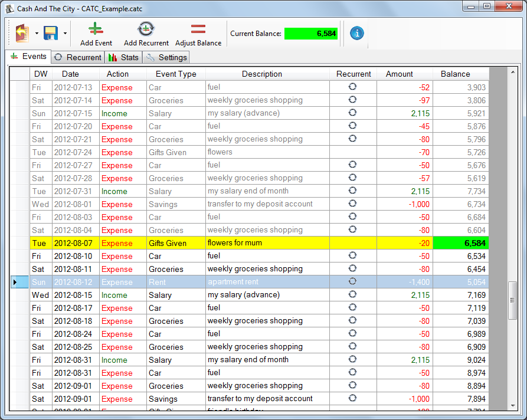
Task: Select the 'apartment rent' description cell
Action: 267,282
